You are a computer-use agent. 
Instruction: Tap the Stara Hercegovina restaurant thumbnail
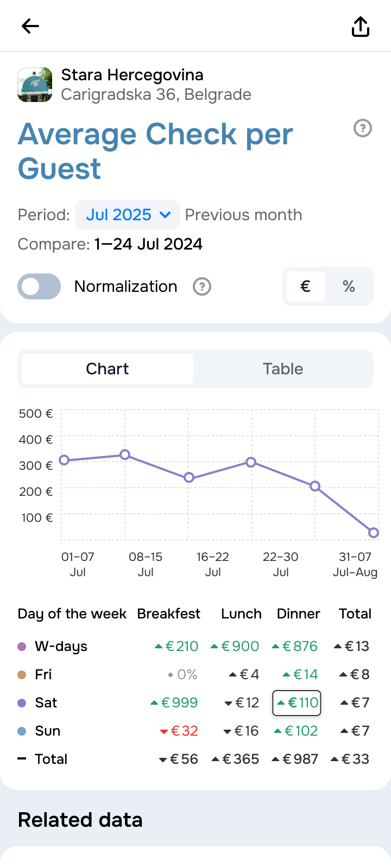pos(35,85)
